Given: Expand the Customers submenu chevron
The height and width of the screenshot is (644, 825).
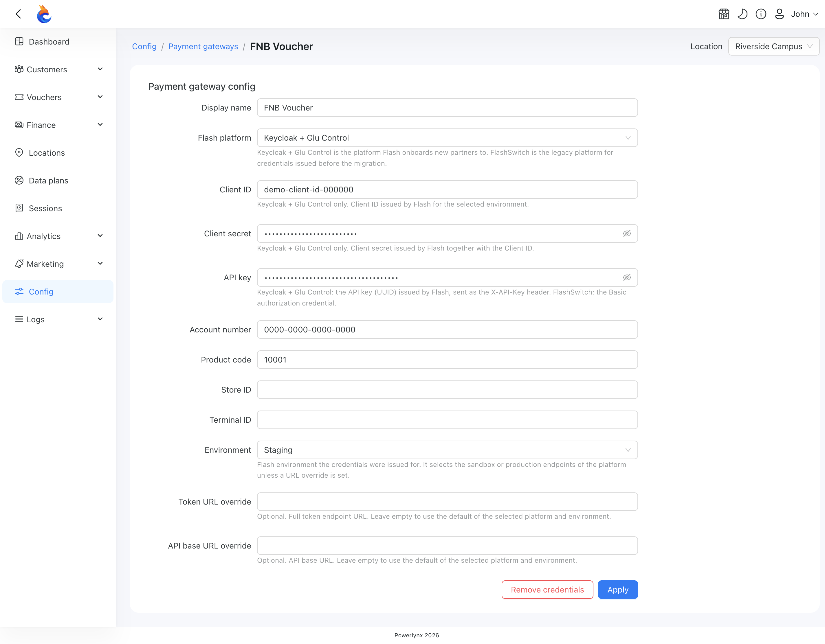Looking at the screenshot, I should (x=100, y=69).
